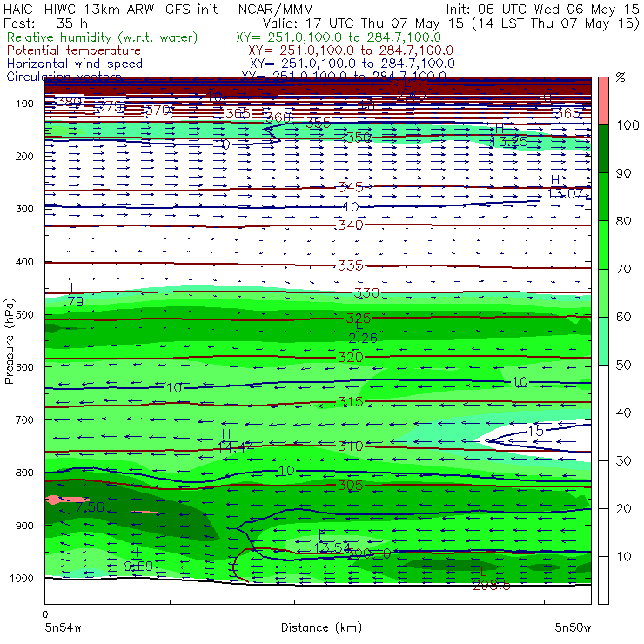
Task: Click the '335' potential temperature contour label
Action: pos(351,265)
